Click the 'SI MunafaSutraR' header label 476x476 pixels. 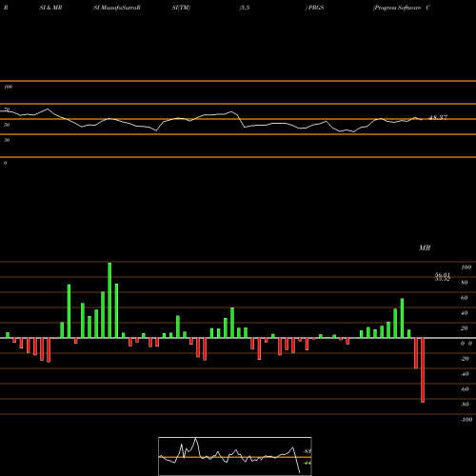pyautogui.click(x=117, y=8)
